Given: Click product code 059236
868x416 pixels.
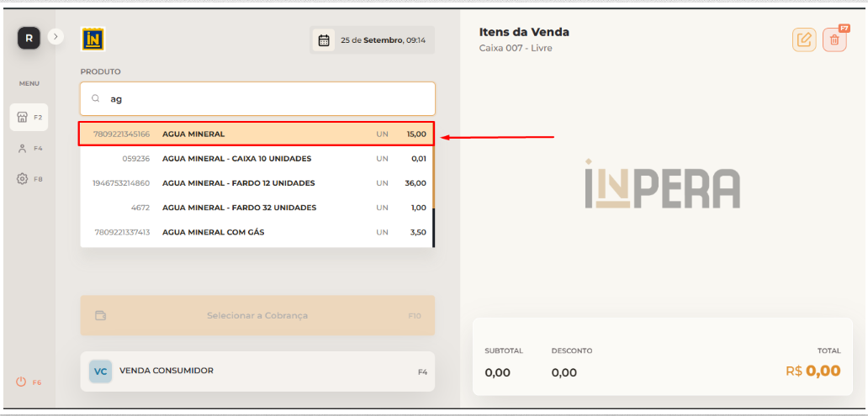Looking at the screenshot, I should [136, 159].
